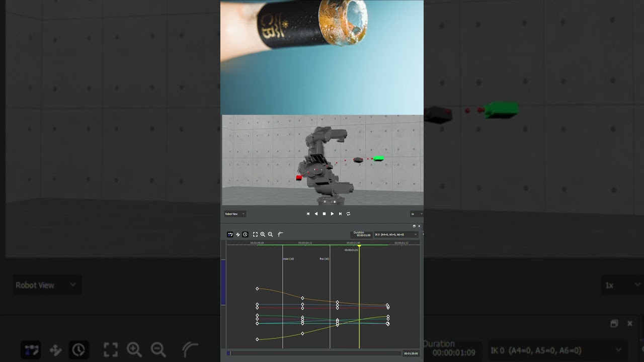Click the yellow playhead handle

tap(359, 246)
